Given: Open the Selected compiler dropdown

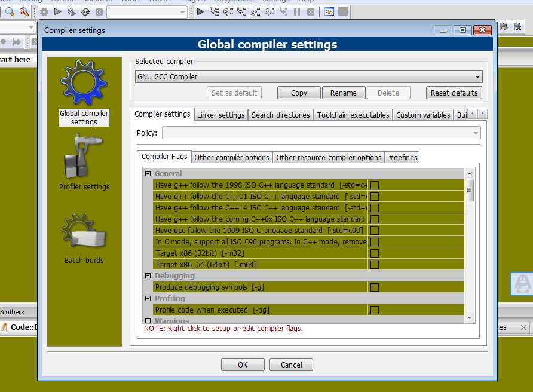Looking at the screenshot, I should (309, 77).
